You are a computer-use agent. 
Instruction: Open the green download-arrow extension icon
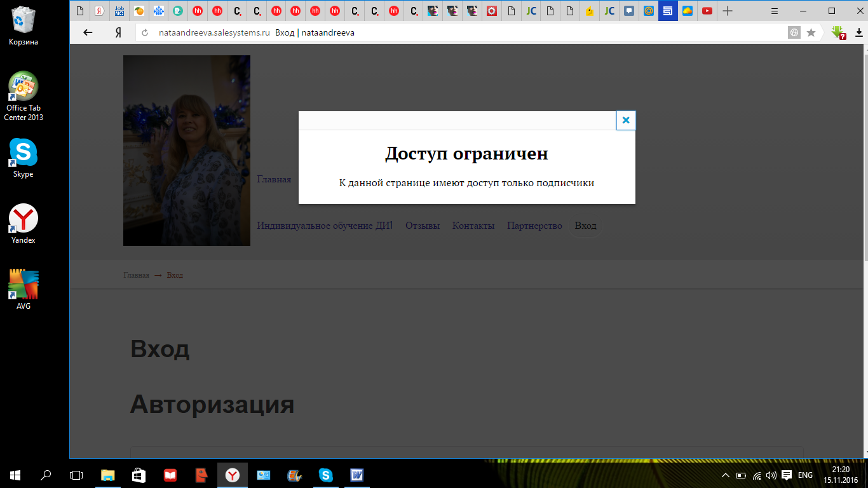pyautogui.click(x=838, y=32)
